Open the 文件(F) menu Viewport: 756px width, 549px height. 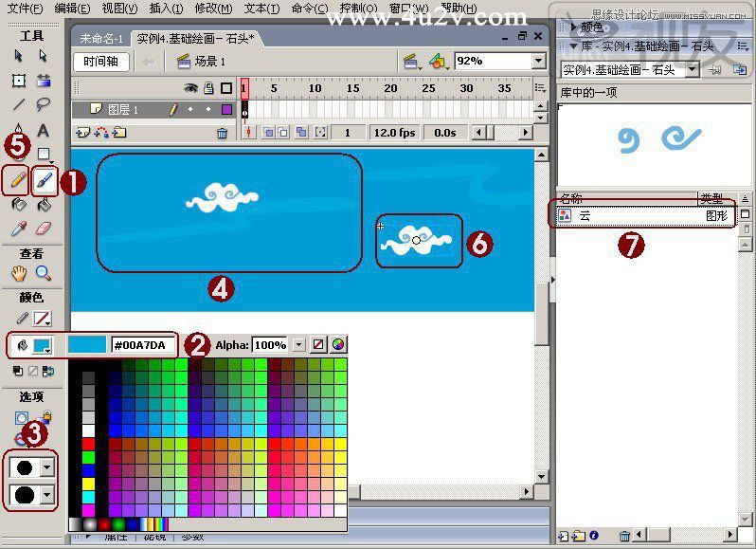tap(25, 9)
